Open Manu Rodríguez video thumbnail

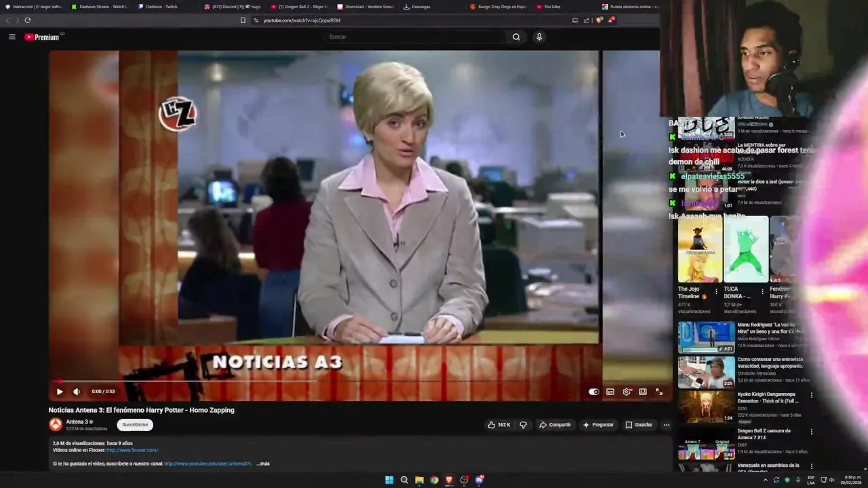707,337
